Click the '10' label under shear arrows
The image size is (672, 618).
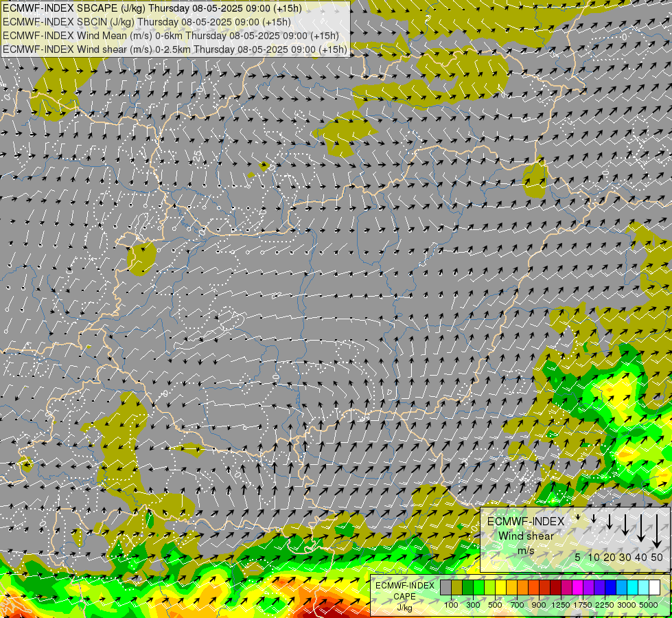[x=594, y=557]
